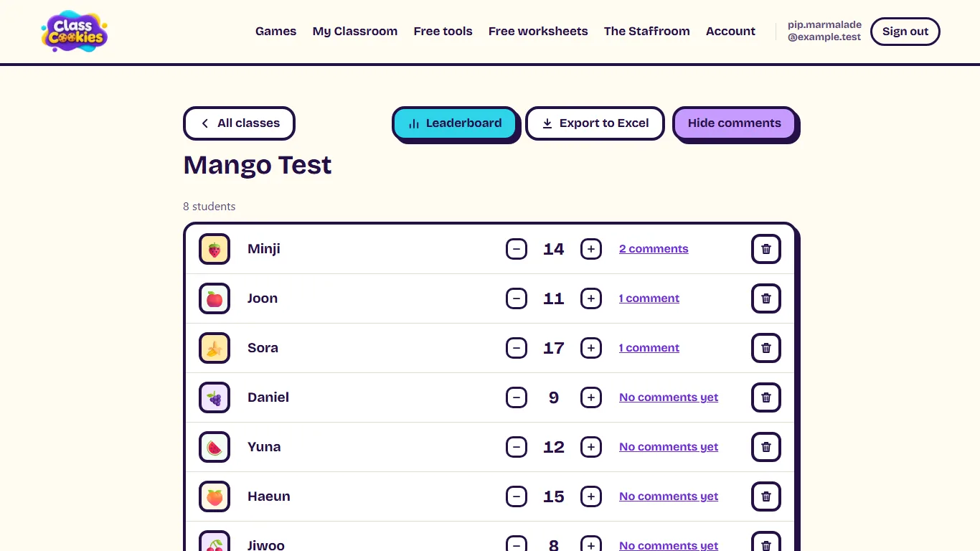Increase Sora's score with plus button
The height and width of the screenshot is (551, 980).
591,348
